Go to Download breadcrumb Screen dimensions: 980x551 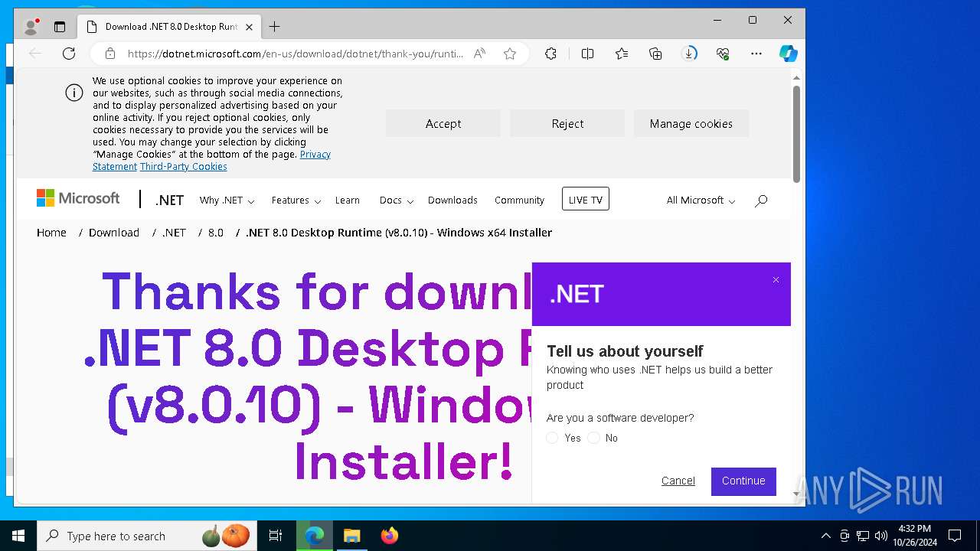114,232
